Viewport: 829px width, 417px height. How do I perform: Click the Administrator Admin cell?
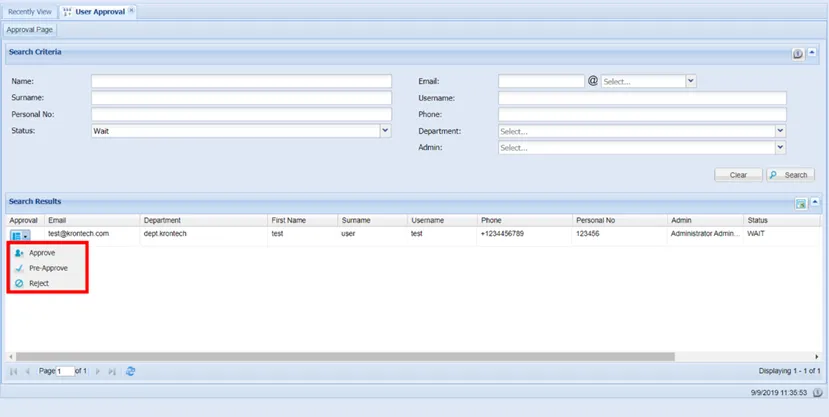[705, 233]
